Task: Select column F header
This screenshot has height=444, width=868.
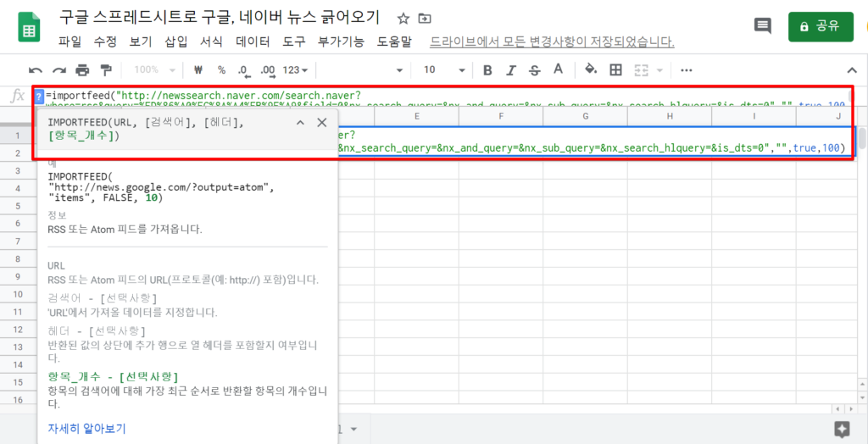Action: point(501,116)
